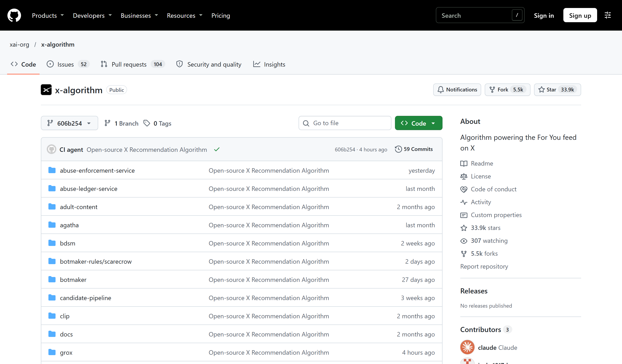Open the Security and quality tab
Image resolution: width=622 pixels, height=364 pixels.
coord(209,64)
